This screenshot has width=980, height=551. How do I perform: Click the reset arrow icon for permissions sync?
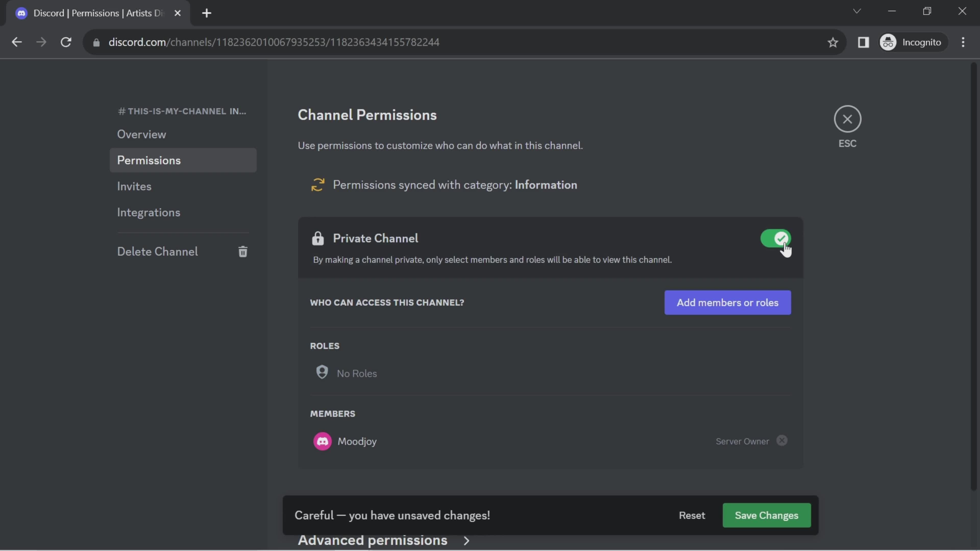click(x=317, y=185)
